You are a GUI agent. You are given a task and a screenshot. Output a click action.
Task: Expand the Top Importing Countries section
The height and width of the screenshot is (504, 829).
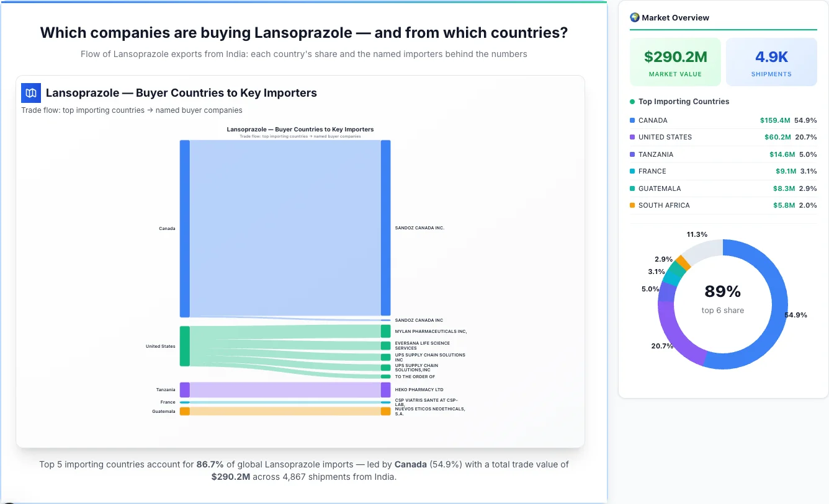click(683, 101)
